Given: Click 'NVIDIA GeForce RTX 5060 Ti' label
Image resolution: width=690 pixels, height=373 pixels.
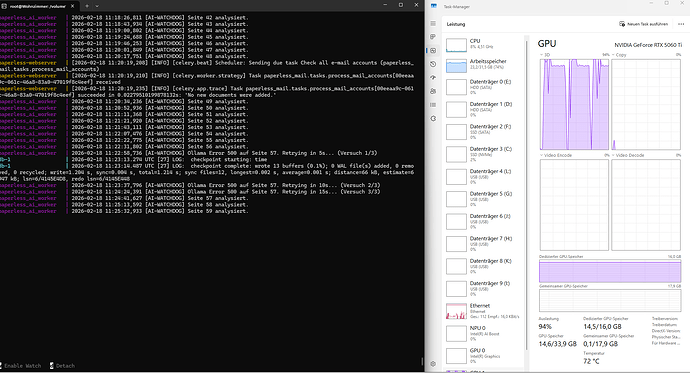Looking at the screenshot, I should (648, 45).
